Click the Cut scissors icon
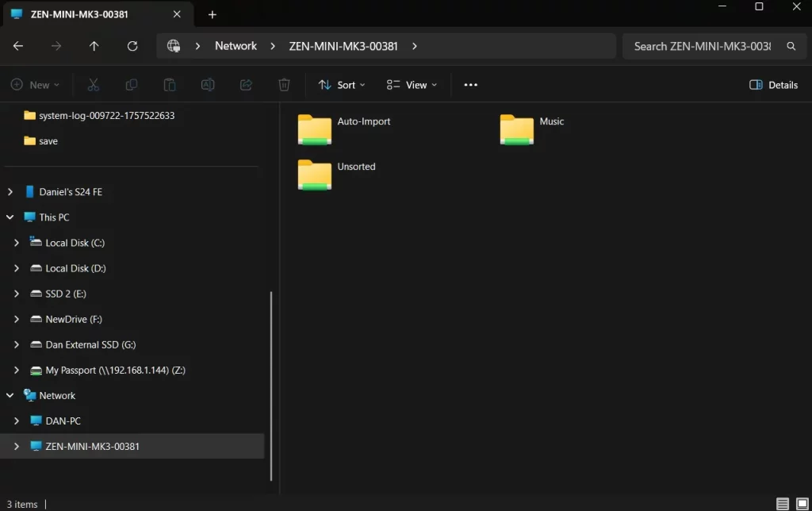The image size is (812, 511). tap(94, 84)
